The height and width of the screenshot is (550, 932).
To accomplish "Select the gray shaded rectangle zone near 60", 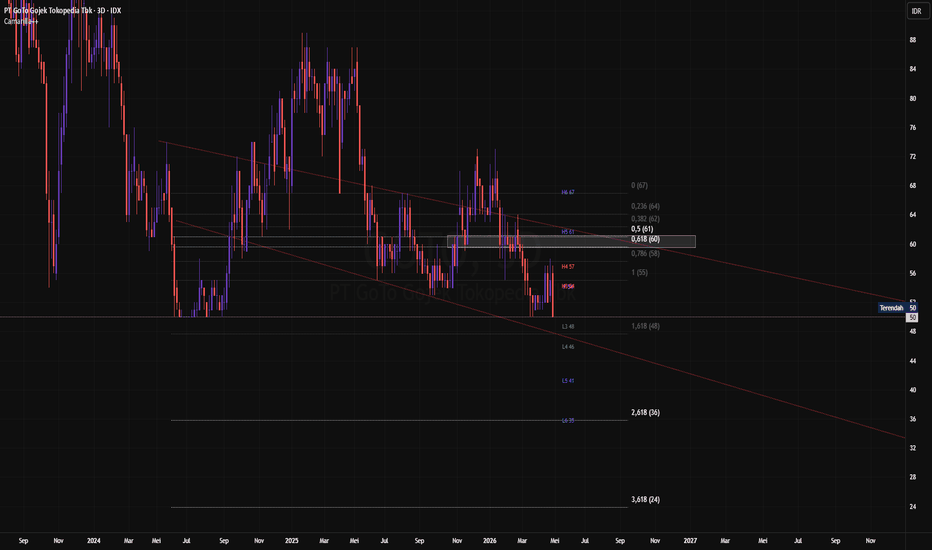I will 571,241.
